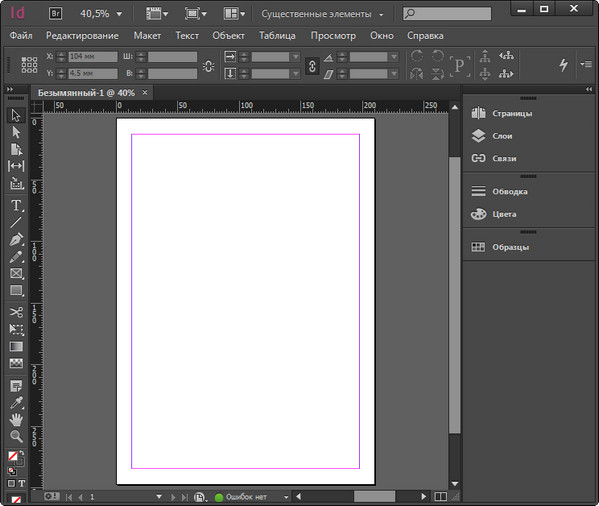Viewport: 599px width, 506px height.
Task: Toggle formatting affects text button
Action: point(22,483)
